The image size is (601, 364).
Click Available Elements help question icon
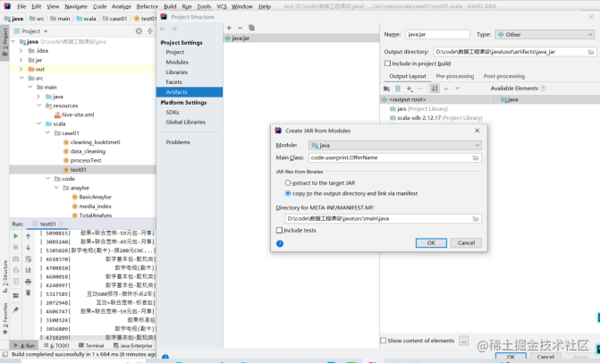[x=543, y=89]
